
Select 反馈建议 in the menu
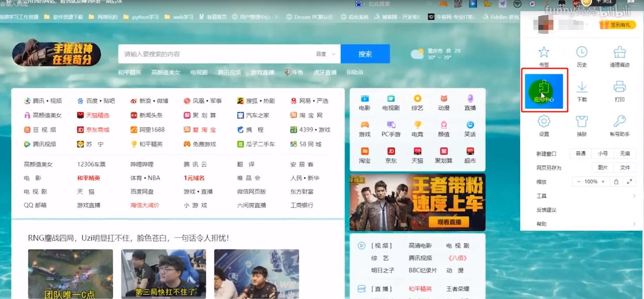tap(546, 210)
